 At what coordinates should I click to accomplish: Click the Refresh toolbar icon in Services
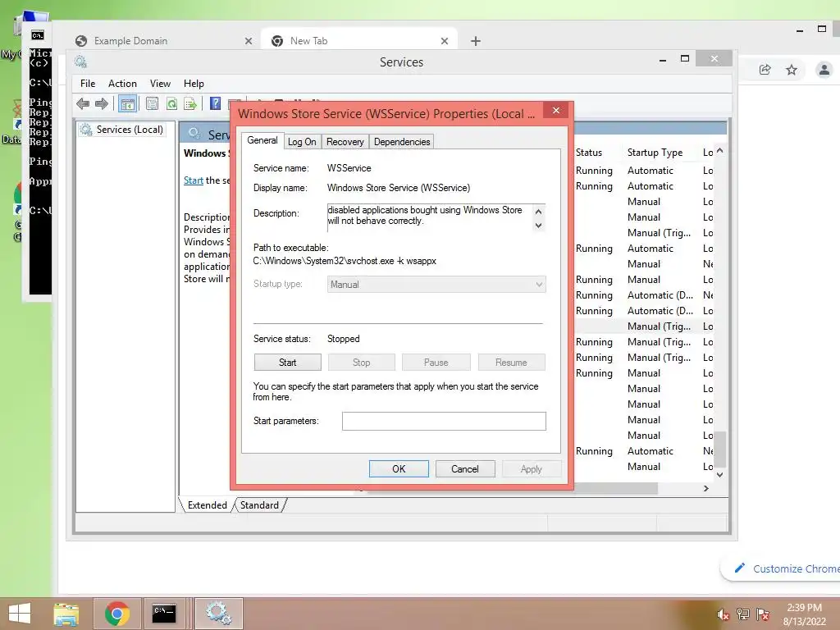[171, 103]
